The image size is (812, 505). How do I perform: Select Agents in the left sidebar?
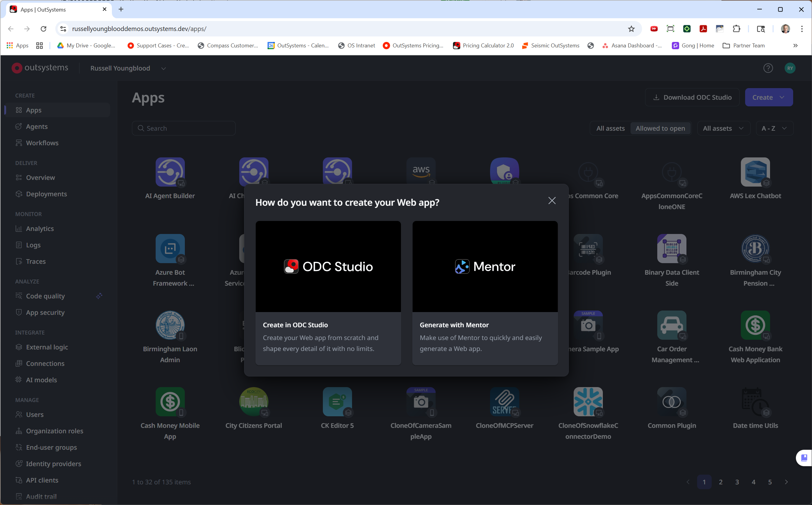[x=37, y=126]
